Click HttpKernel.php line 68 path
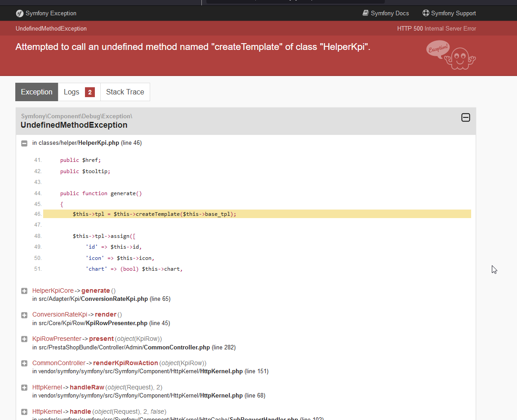 tap(149, 396)
